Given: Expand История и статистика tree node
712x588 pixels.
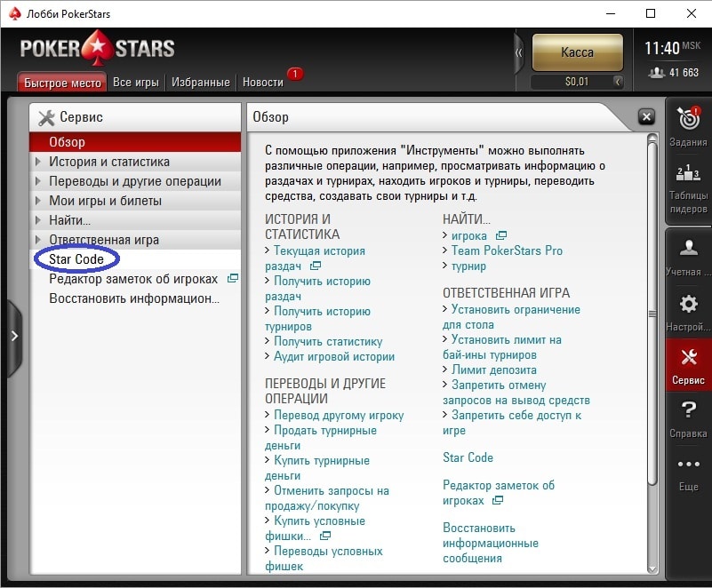Looking at the screenshot, I should point(38,161).
